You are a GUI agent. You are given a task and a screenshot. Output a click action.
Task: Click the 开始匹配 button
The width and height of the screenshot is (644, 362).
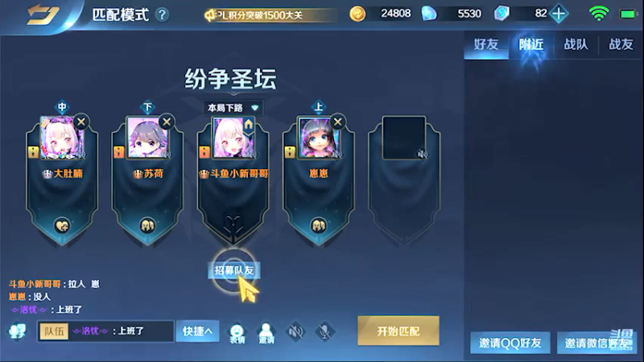[398, 331]
